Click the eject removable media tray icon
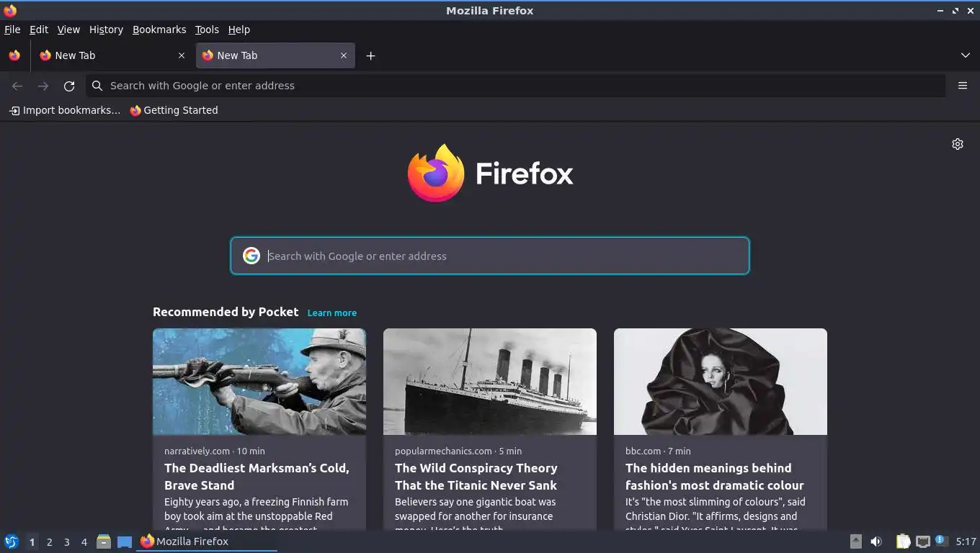Screen dimensions: 980x553 pyautogui.click(x=855, y=541)
